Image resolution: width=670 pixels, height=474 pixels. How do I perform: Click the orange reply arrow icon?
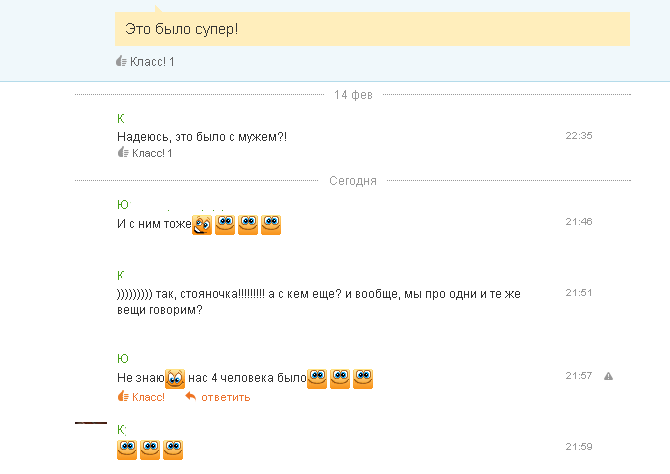coord(191,397)
